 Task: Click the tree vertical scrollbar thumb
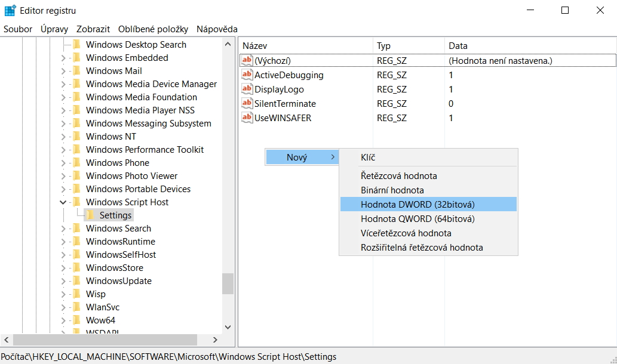228,283
